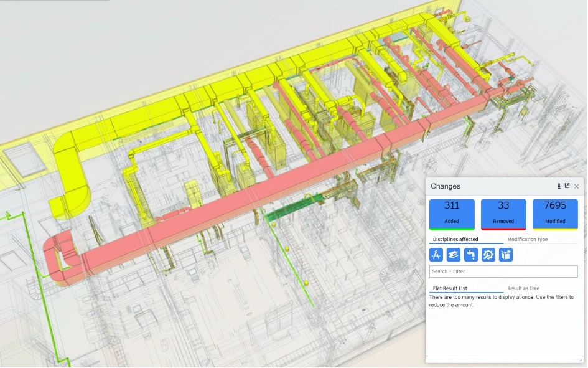The image size is (588, 368).
Task: Click the resize grip of Changes panel
Action: pos(581,360)
